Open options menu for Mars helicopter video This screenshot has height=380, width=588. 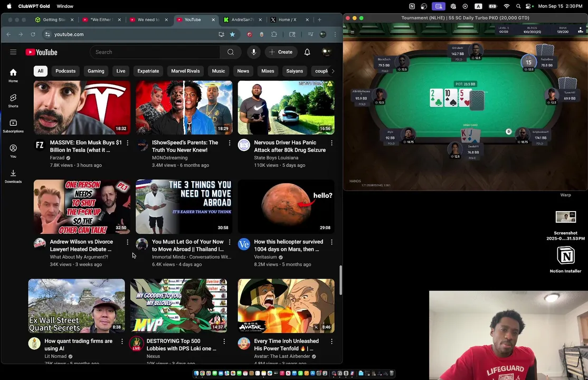pyautogui.click(x=331, y=242)
